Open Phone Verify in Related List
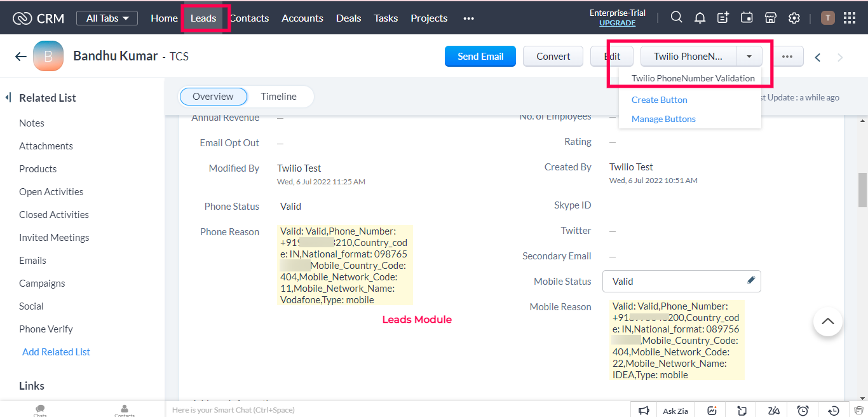This screenshot has height=417, width=868. pos(46,329)
